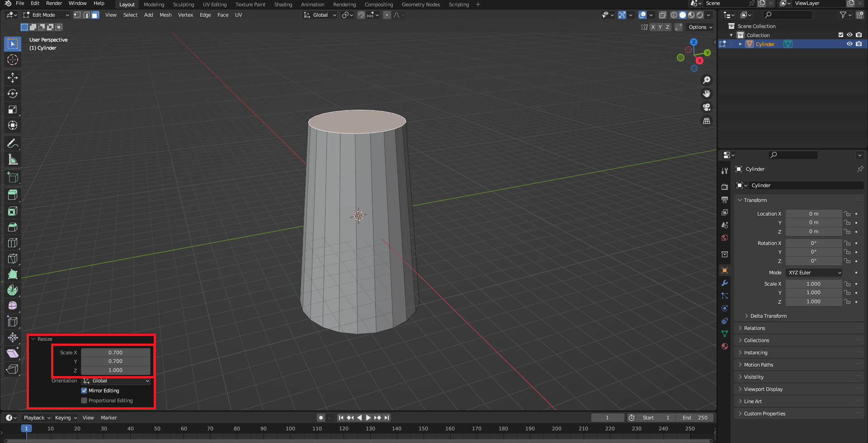Click the play animation button
The image size is (868, 443).
click(368, 418)
